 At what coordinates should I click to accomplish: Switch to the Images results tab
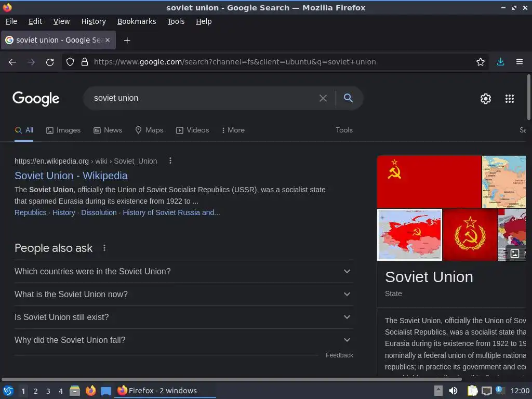(63, 130)
